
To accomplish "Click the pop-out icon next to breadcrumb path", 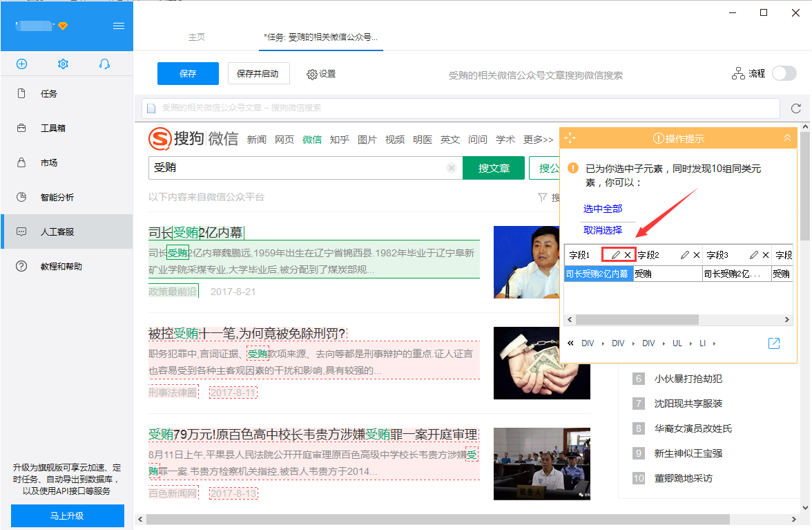I will tap(774, 343).
